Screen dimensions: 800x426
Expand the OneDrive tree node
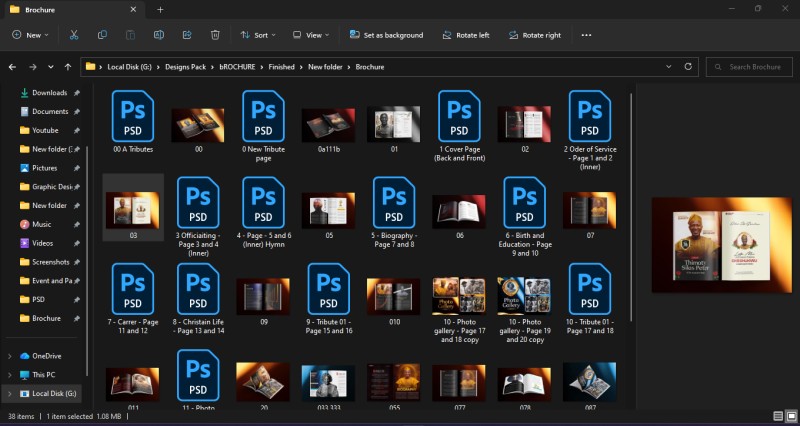[x=10, y=356]
